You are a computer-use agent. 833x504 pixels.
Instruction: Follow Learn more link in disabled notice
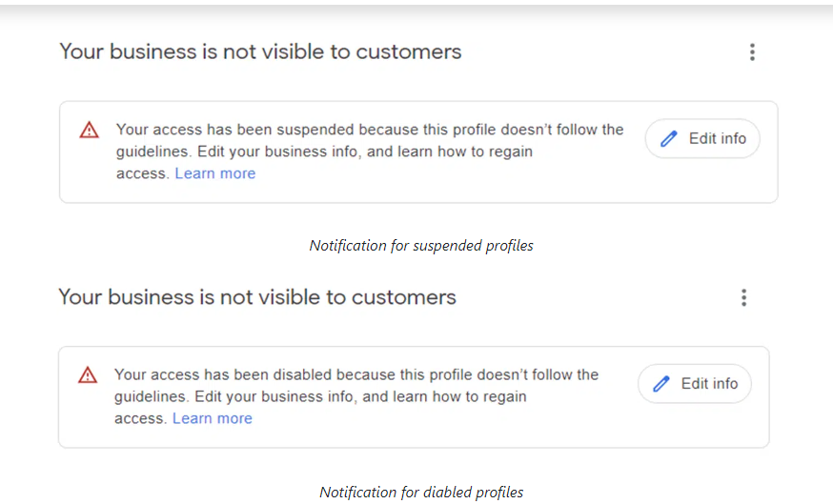tap(213, 418)
